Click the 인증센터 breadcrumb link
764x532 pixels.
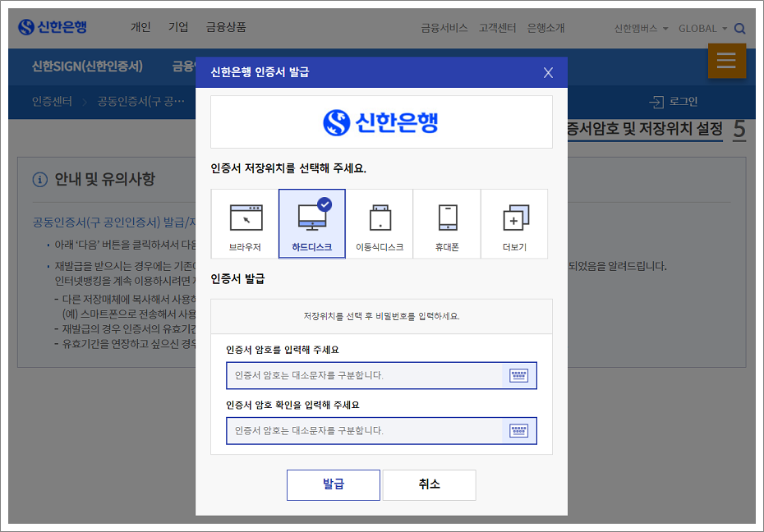pos(52,101)
